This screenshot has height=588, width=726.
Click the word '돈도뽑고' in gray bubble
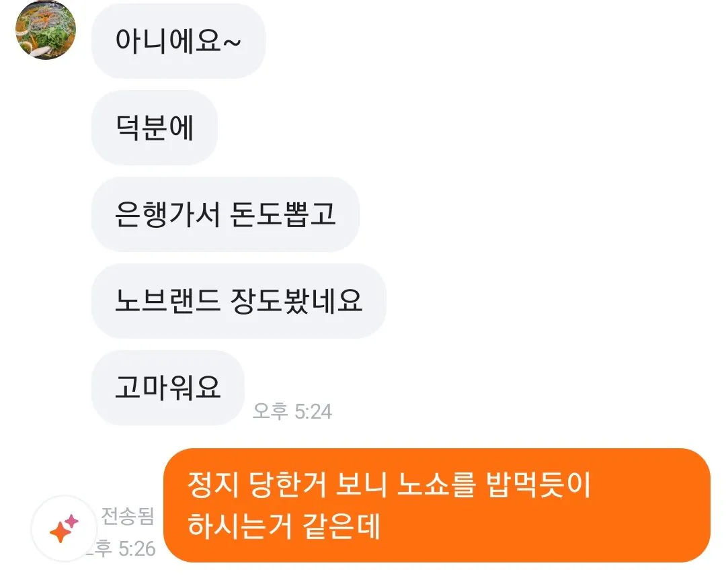click(x=282, y=214)
